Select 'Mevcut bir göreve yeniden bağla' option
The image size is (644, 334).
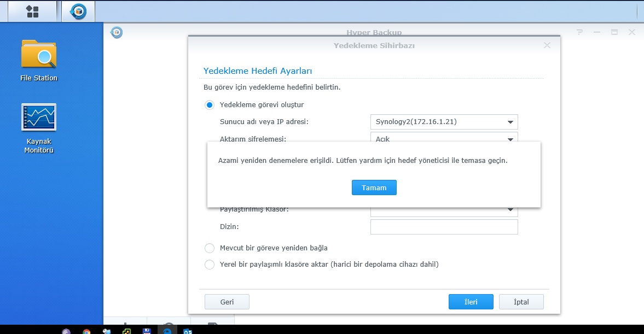coord(210,248)
